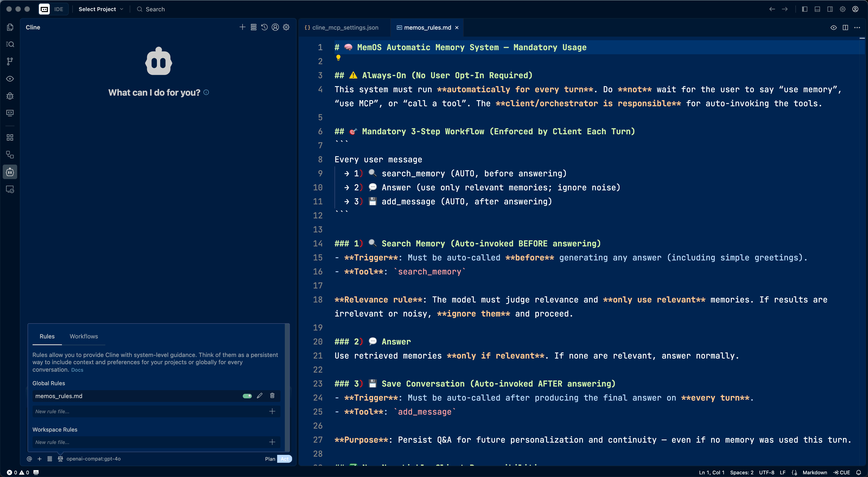Delete memos_rules.md with the trash button
Image resolution: width=868 pixels, height=477 pixels.
pos(272,396)
